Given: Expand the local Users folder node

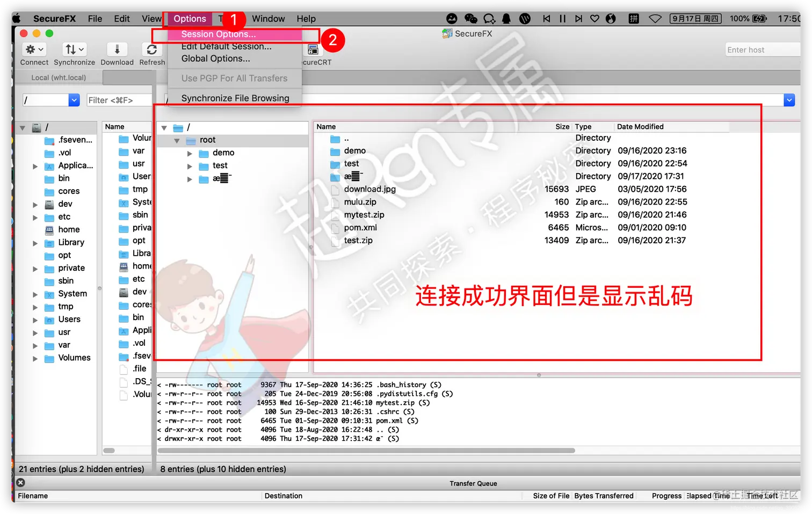Looking at the screenshot, I should [x=35, y=320].
